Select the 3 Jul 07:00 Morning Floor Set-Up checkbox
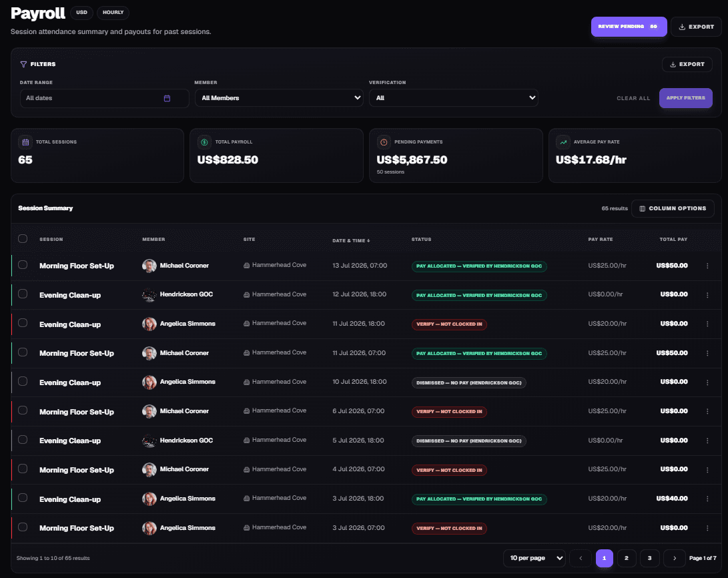The width and height of the screenshot is (728, 578). 23,527
